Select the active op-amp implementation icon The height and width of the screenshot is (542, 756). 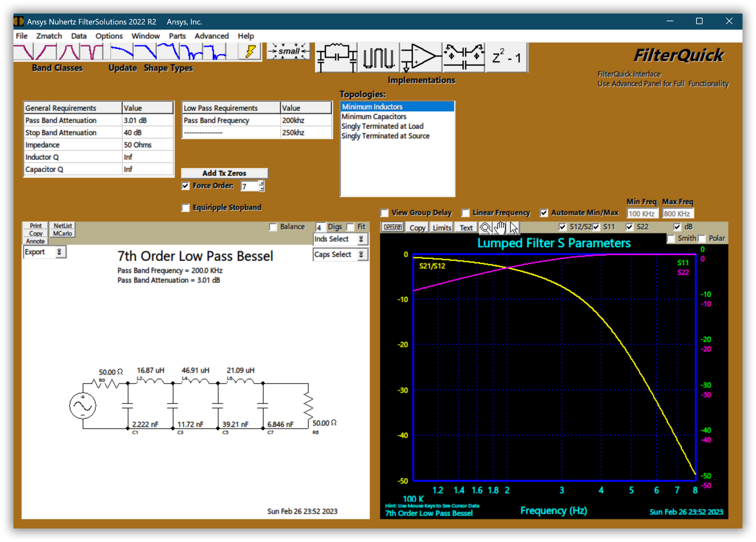point(421,57)
